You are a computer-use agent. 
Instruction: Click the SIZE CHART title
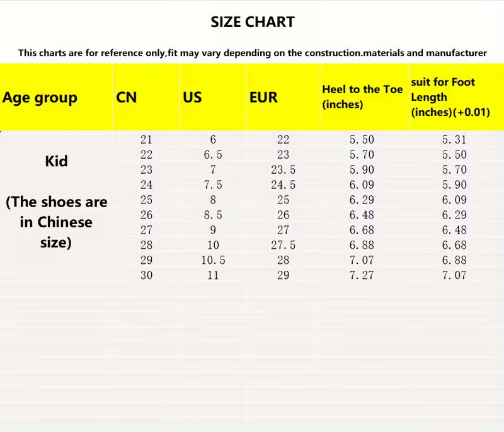click(x=252, y=22)
